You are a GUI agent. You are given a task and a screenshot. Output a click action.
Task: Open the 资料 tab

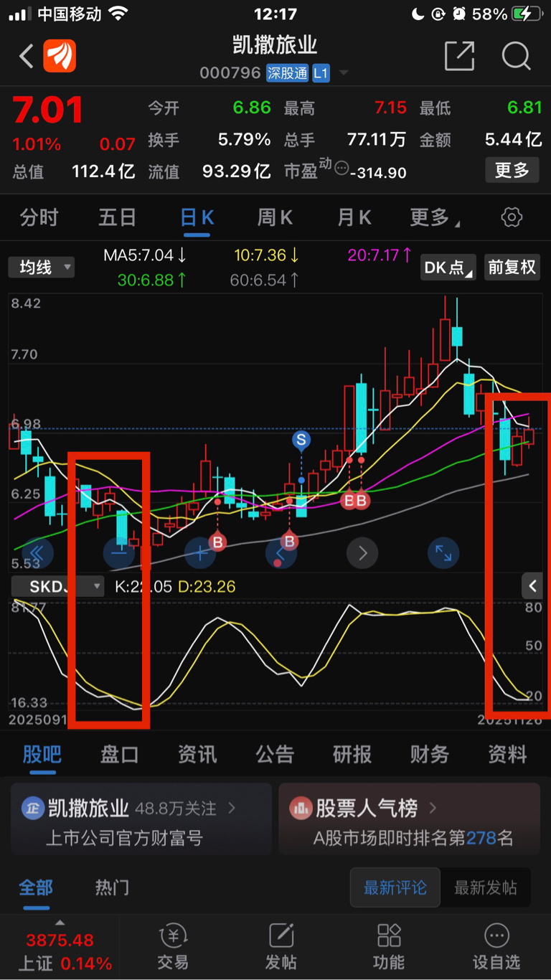pyautogui.click(x=507, y=754)
